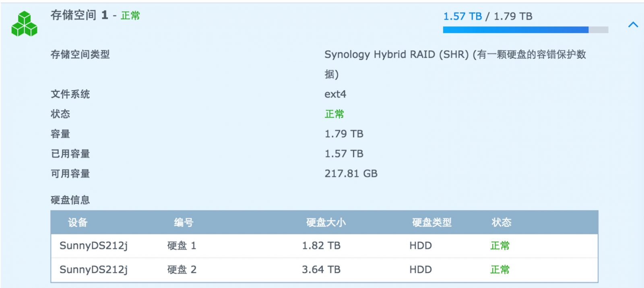Click the 状态 column header in table

(x=501, y=222)
